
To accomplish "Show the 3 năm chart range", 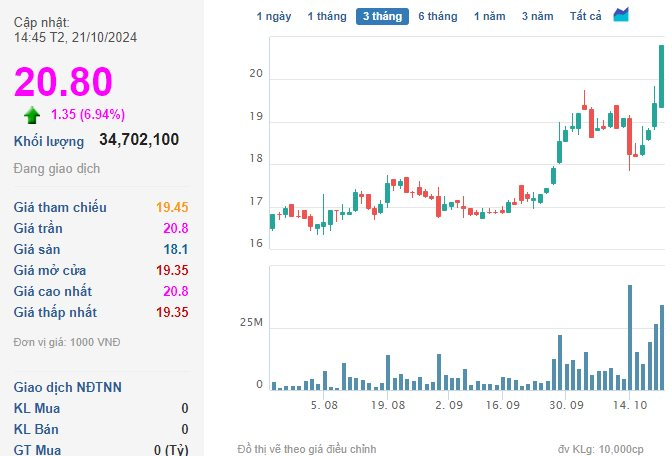I will click(537, 16).
